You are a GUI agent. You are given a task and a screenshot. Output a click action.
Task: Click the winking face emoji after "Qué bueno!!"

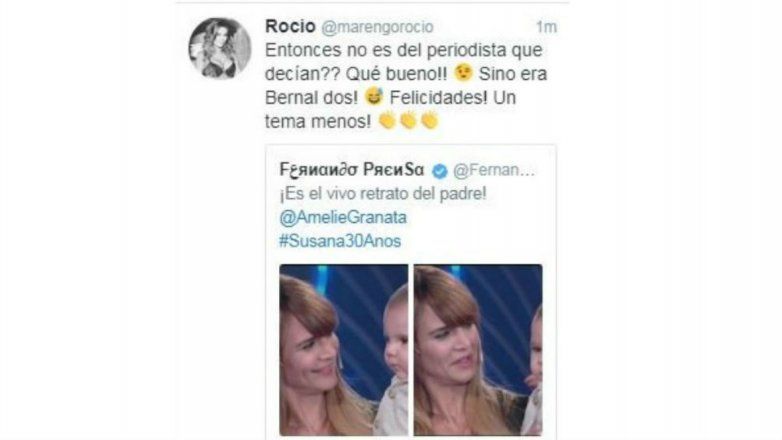pos(463,73)
